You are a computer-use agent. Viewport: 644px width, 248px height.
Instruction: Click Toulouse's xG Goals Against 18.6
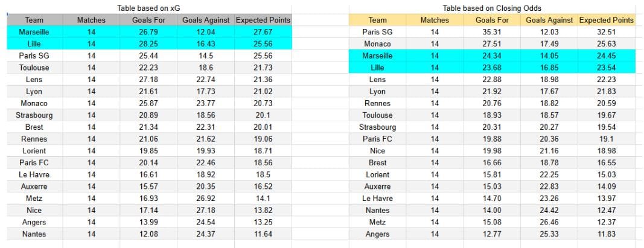point(206,68)
